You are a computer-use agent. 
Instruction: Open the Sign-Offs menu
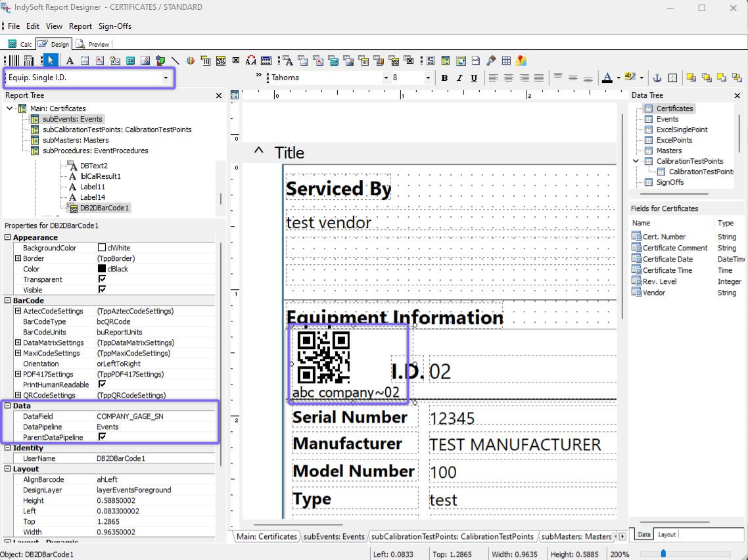click(115, 26)
